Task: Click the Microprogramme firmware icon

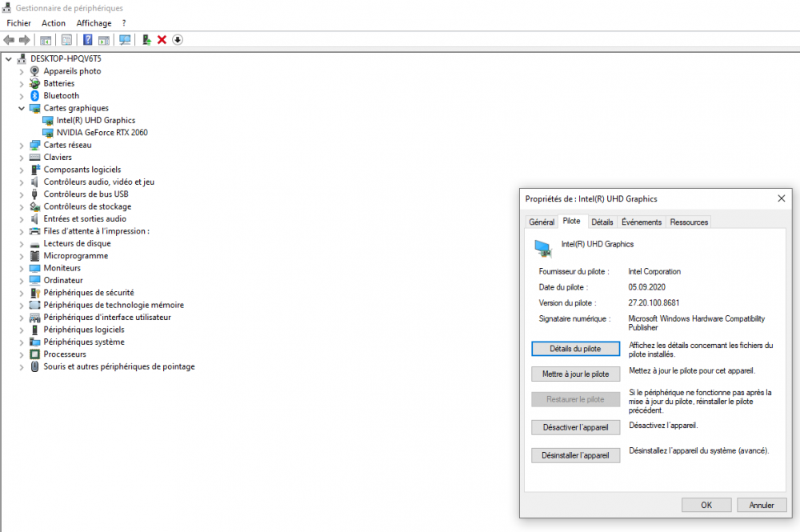Action: (x=34, y=255)
